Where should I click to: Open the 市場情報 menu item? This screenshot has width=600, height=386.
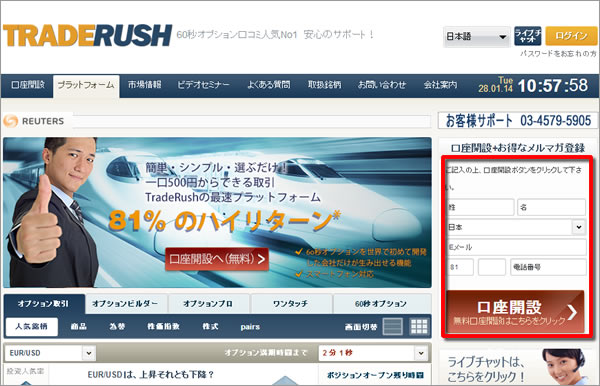pos(145,85)
